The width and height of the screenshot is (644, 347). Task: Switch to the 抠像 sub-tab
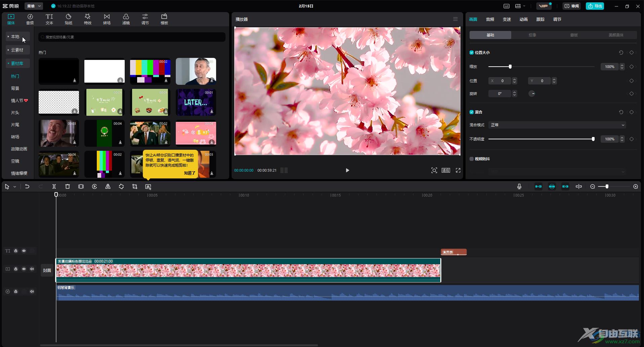532,35
